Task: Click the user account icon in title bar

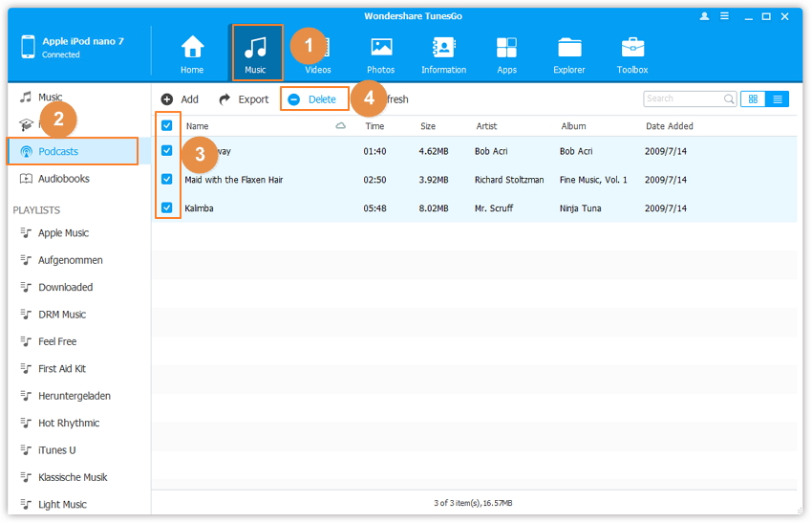Action: pos(705,16)
